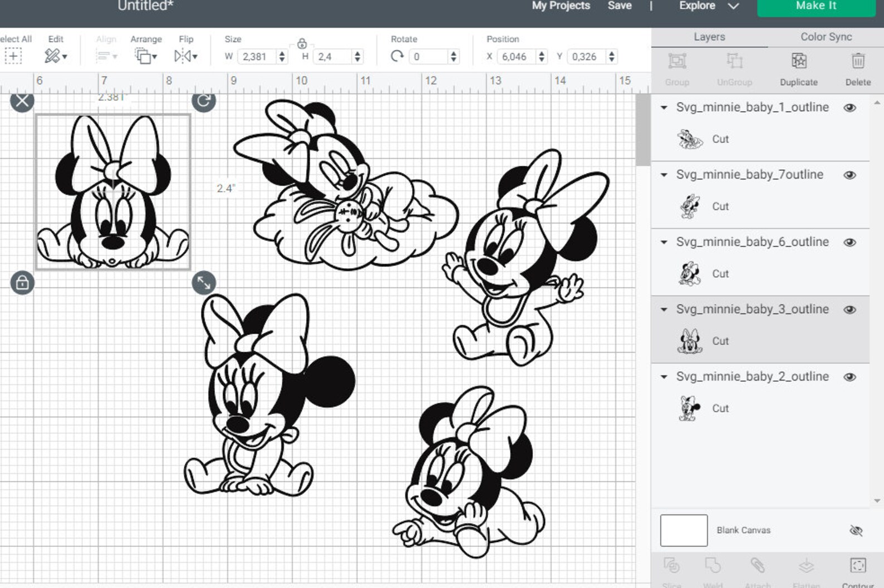Click the Rotate icon in toolbar

pyautogui.click(x=397, y=56)
